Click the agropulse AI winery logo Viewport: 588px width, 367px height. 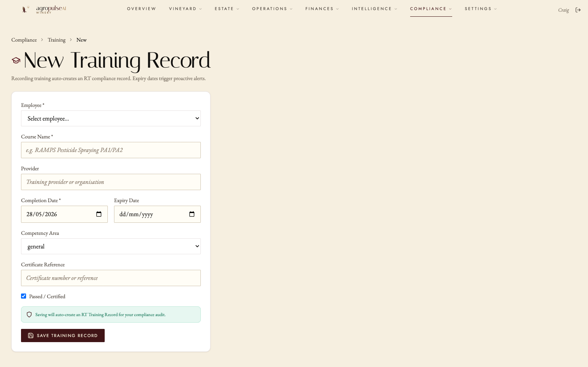click(x=44, y=9)
